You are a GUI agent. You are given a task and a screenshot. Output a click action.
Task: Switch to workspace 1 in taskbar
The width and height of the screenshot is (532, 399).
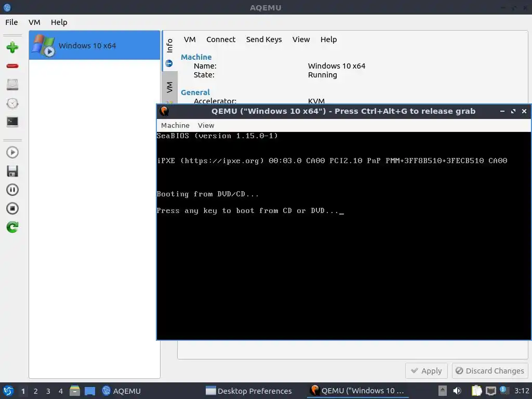23,391
